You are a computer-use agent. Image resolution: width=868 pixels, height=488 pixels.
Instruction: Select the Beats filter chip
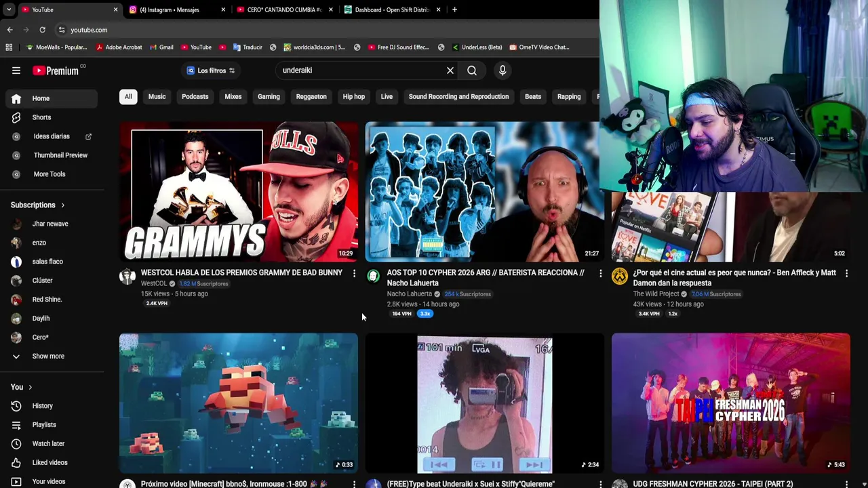pos(533,97)
